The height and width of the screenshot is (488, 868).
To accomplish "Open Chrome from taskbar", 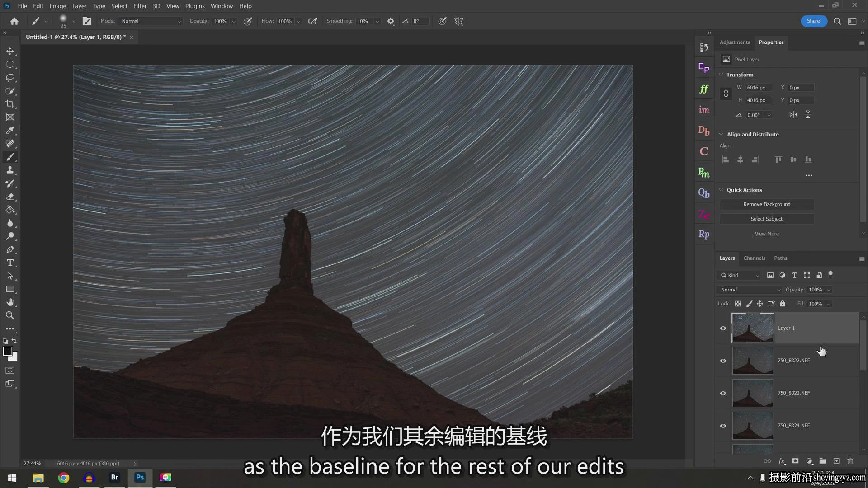I will click(x=63, y=478).
